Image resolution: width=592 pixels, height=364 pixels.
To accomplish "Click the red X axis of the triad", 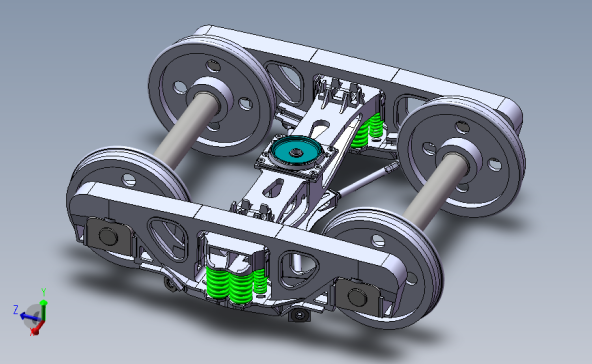I will [37, 329].
